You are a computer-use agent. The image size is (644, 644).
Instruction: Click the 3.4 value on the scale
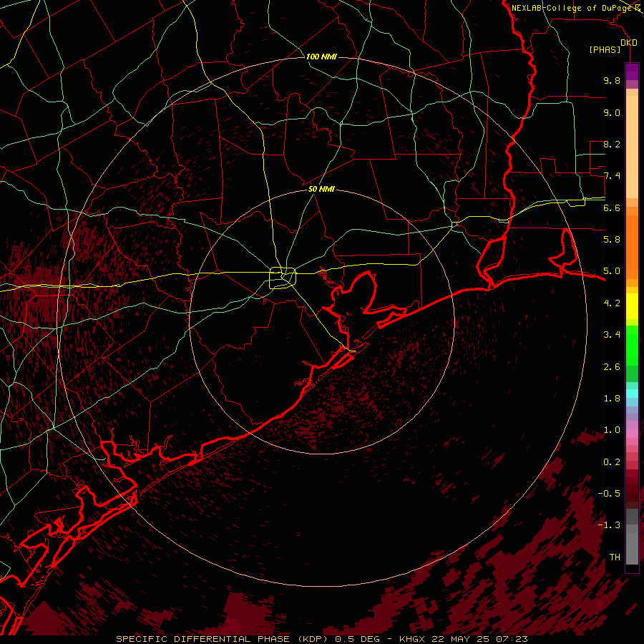(612, 335)
